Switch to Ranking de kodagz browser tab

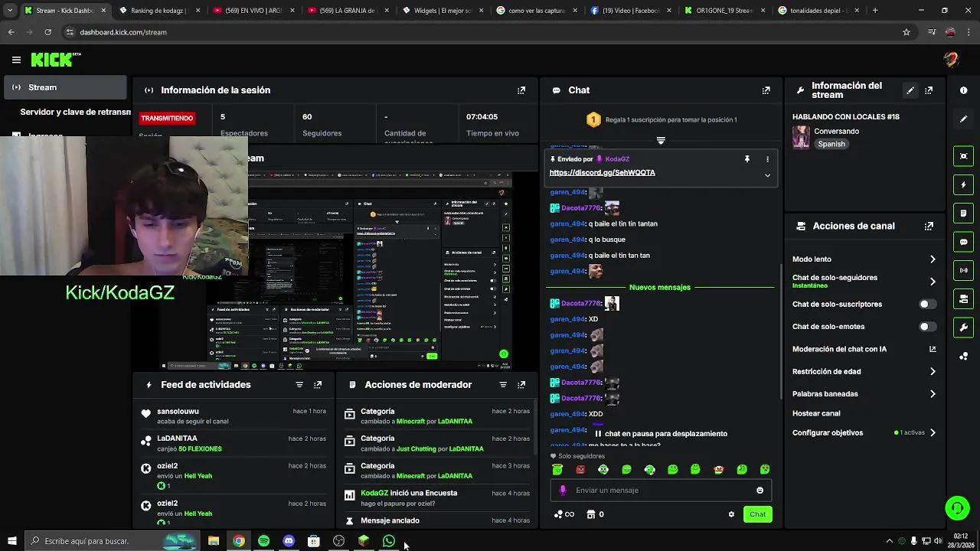158,11
